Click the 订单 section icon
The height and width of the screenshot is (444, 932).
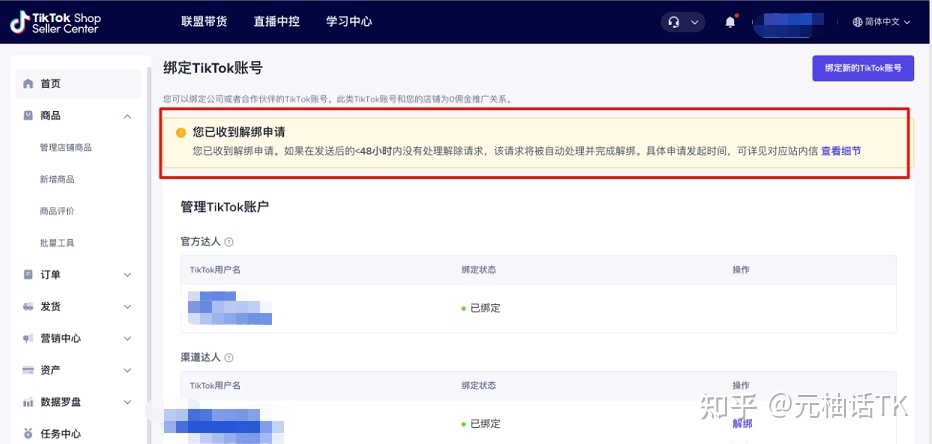(28, 275)
